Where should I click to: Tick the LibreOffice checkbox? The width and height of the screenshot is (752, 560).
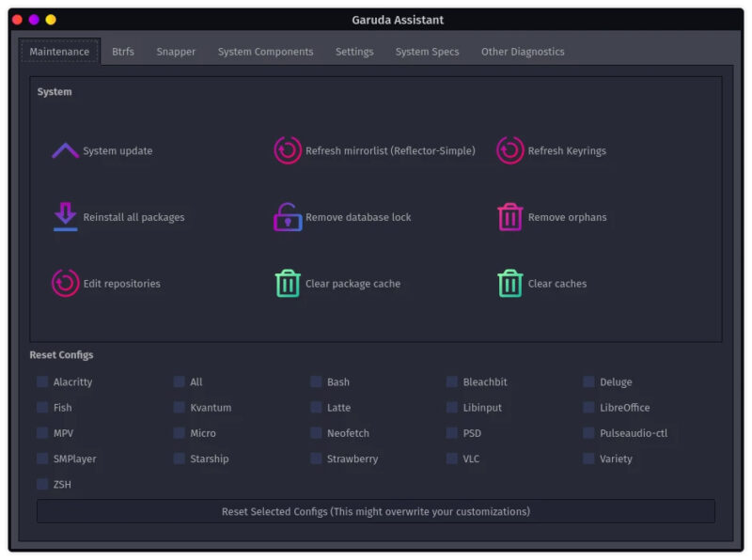(588, 408)
